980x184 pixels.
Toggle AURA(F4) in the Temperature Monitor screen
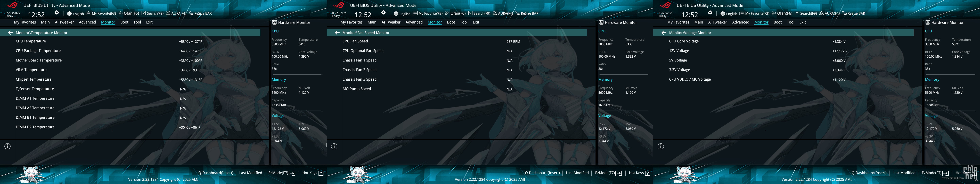click(176, 13)
